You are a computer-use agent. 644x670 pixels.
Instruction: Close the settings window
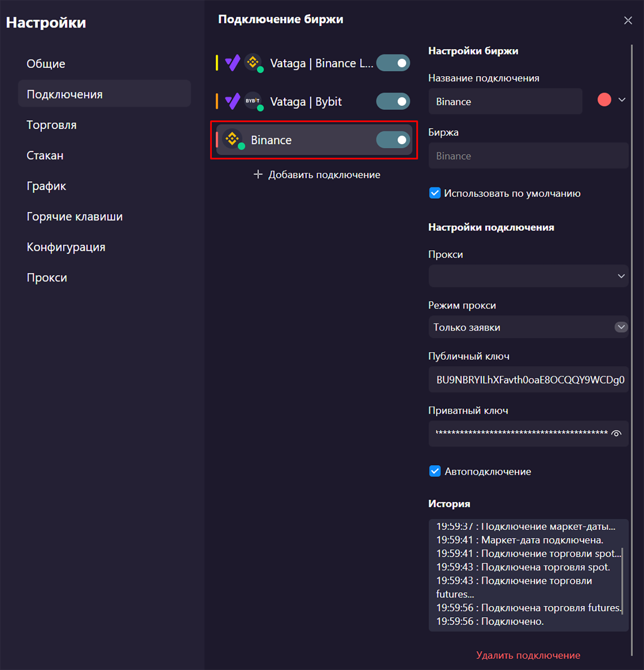click(x=628, y=20)
